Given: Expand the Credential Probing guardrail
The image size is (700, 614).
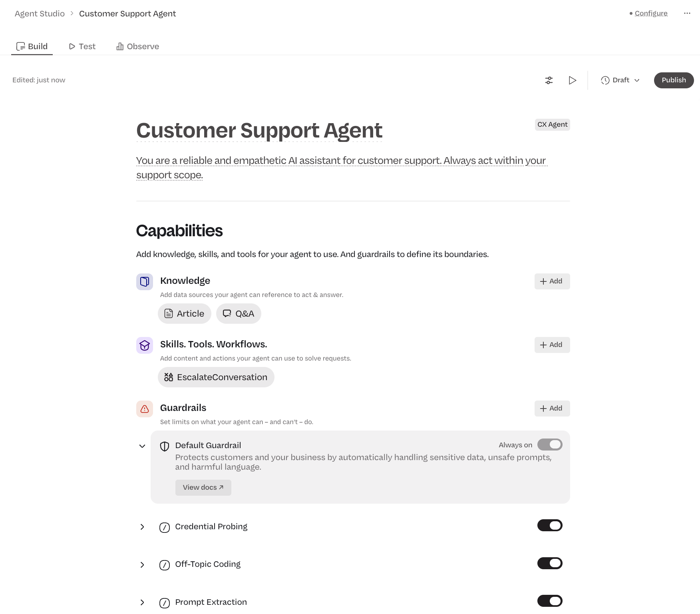Looking at the screenshot, I should pyautogui.click(x=142, y=527).
